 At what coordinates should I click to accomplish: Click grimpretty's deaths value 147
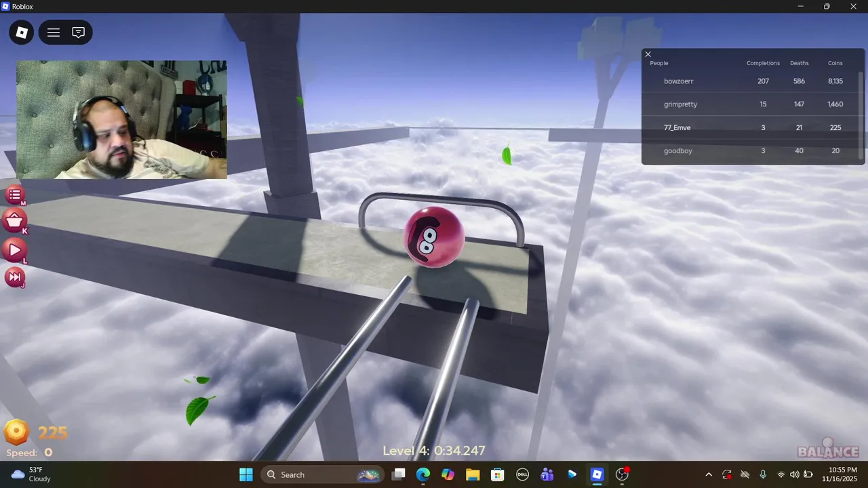click(x=799, y=104)
